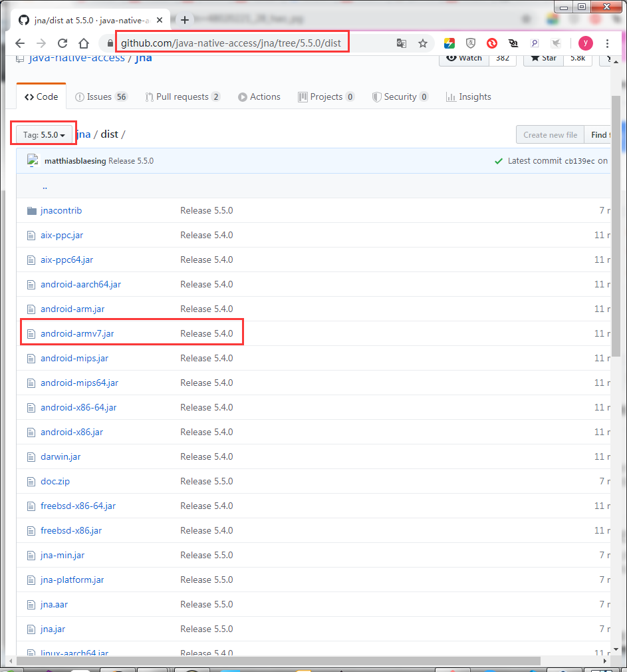Screen dimensions: 627x672
Task: Go up to parent directory via '..'
Action: 45,186
